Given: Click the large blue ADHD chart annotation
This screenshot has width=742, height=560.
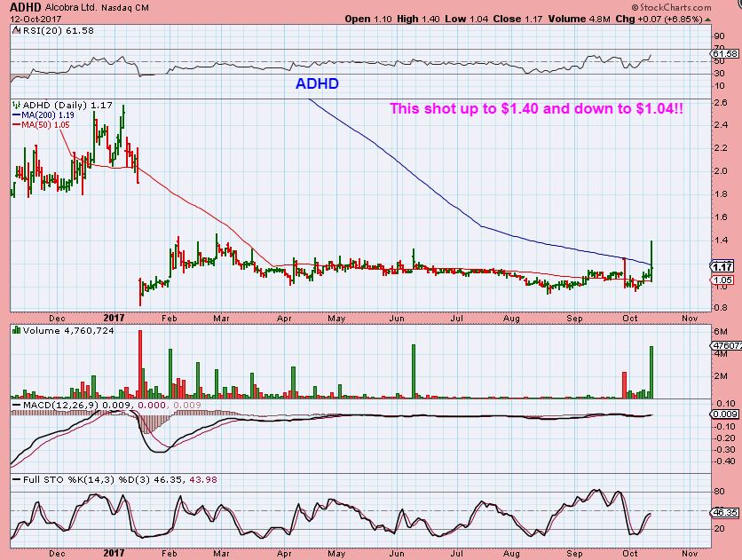Looking at the screenshot, I should coord(317,83).
